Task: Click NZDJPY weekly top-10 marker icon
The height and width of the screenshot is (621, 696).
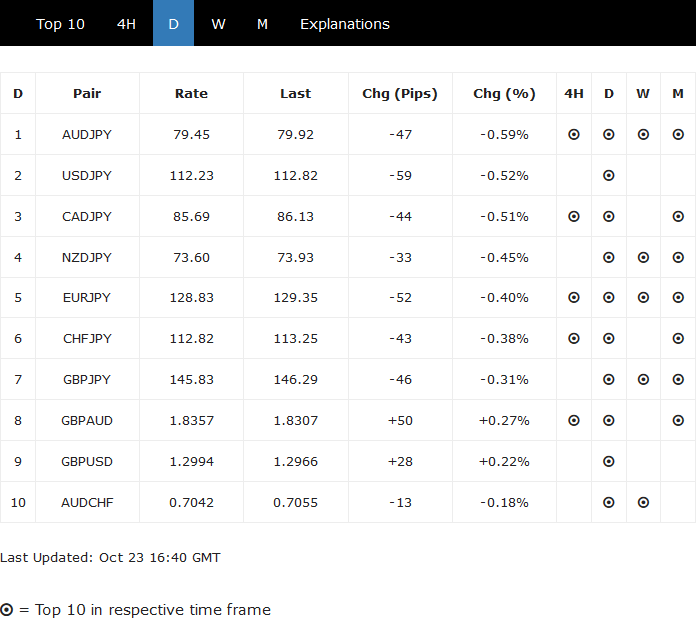Action: click(643, 257)
